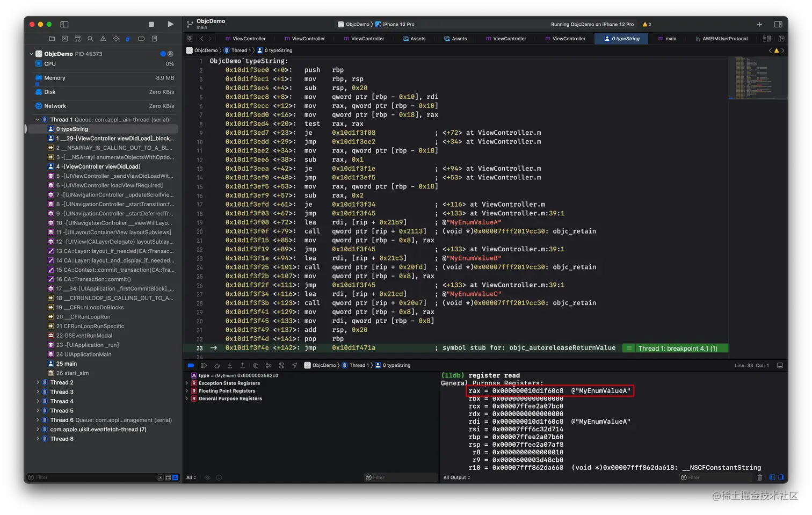The width and height of the screenshot is (812, 515).
Task: Deactivate breakpoints using the blue breakpoint toggle
Action: [x=191, y=365]
